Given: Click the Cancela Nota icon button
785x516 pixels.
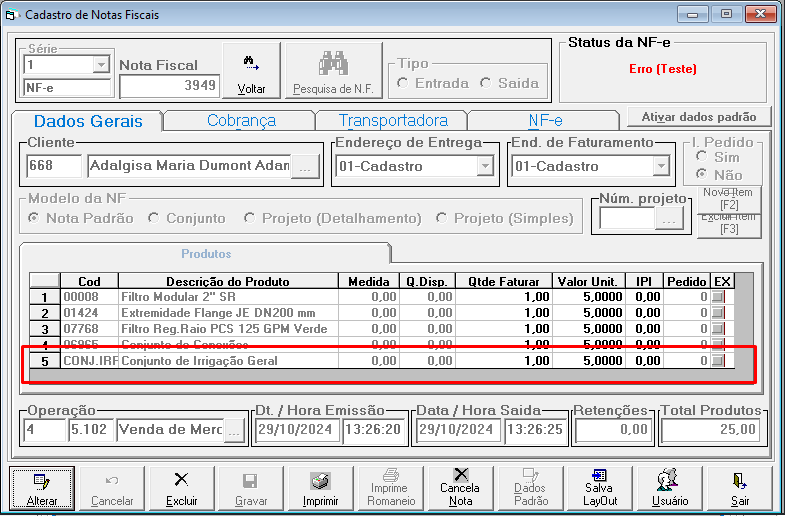Looking at the screenshot, I should point(460,488).
